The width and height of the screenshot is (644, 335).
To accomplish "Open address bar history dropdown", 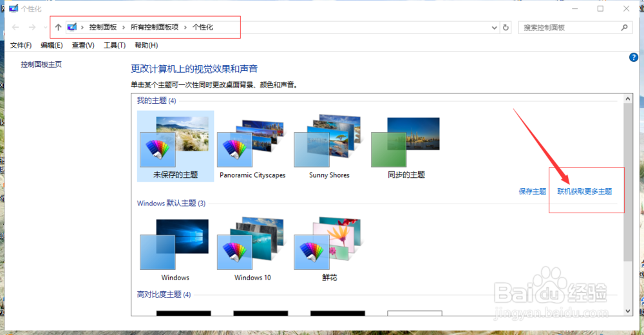I will [494, 28].
